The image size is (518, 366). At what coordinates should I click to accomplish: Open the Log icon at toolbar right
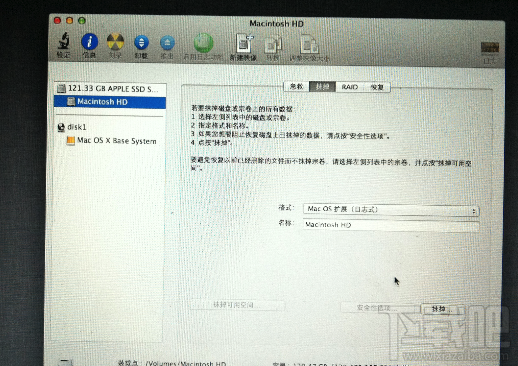[490, 47]
